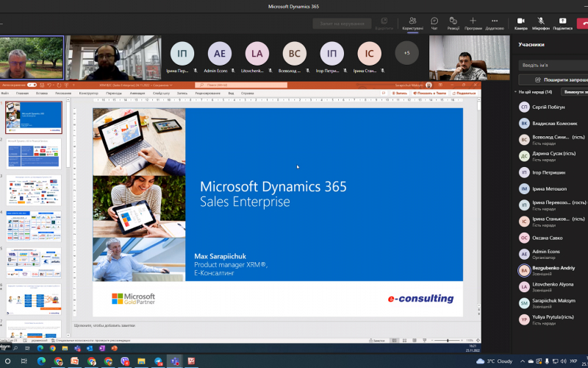Select slide 2 thumbnail Financial Services
Viewport: 588px width, 368px height.
(33, 154)
